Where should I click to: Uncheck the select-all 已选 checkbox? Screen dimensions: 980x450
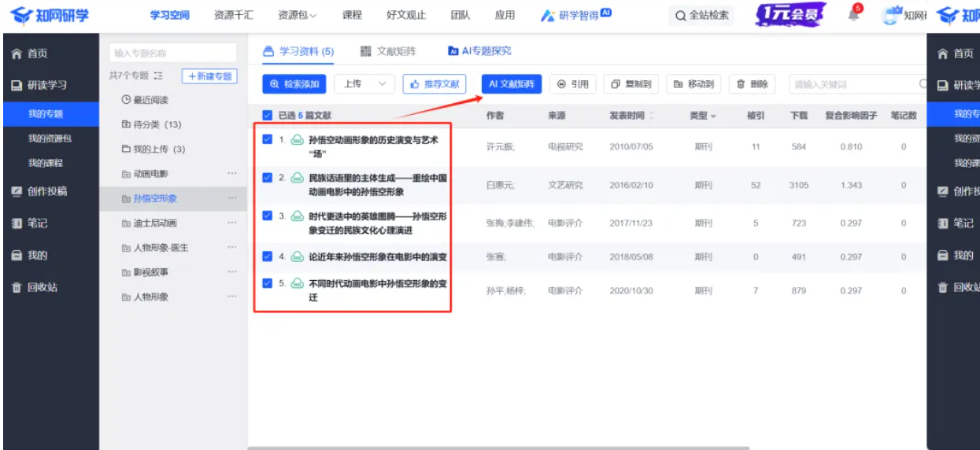pos(268,116)
